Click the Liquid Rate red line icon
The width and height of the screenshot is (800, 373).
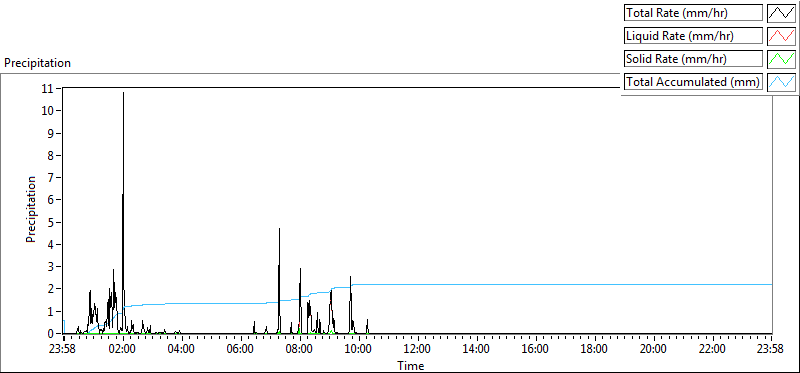point(782,36)
